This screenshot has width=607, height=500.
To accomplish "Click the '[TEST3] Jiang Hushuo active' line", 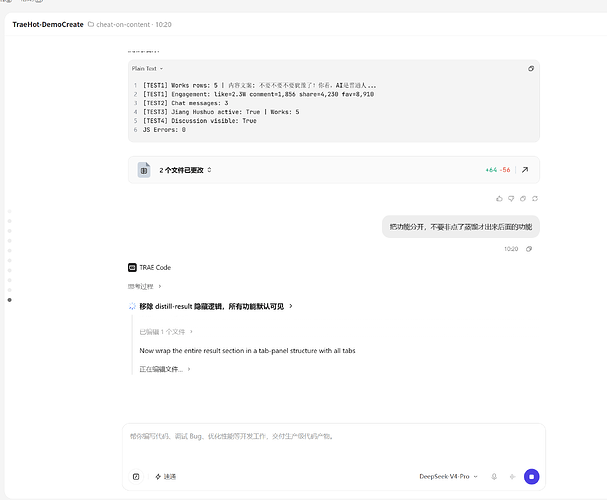I will (221, 112).
